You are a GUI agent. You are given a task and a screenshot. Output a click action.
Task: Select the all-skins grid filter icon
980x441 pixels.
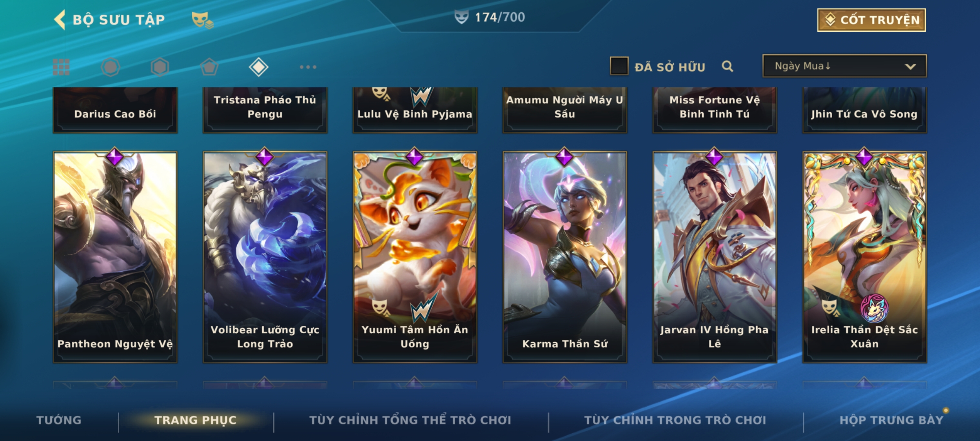[61, 67]
